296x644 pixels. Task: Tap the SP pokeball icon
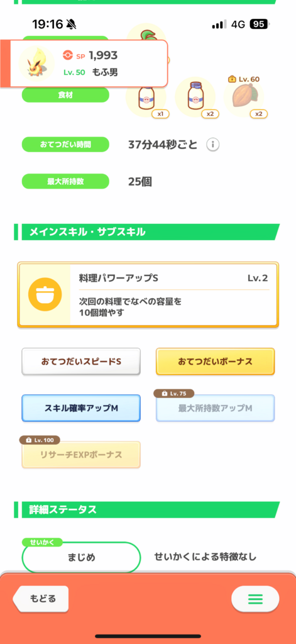pyautogui.click(x=67, y=55)
